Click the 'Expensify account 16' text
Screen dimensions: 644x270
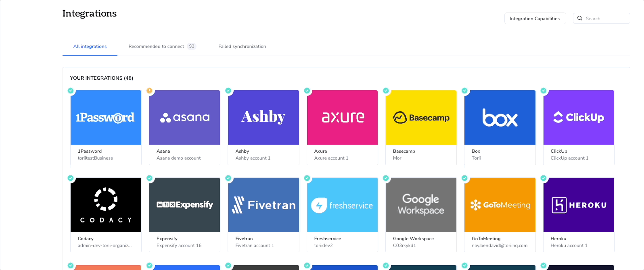point(179,245)
